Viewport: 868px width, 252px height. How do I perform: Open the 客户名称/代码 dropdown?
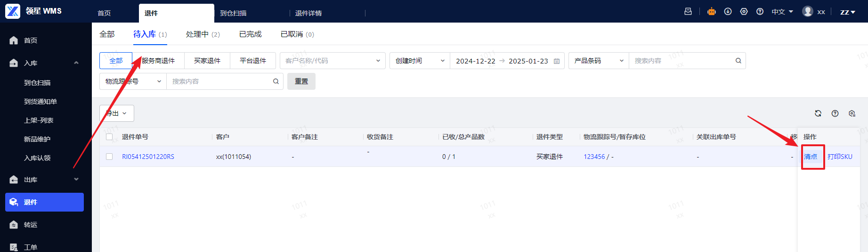tap(333, 61)
